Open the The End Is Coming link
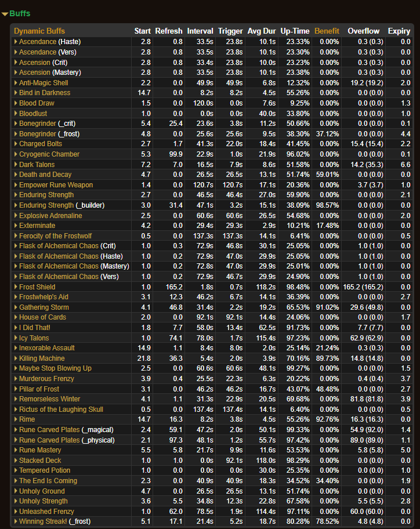This screenshot has height=529, width=420. coord(48,481)
